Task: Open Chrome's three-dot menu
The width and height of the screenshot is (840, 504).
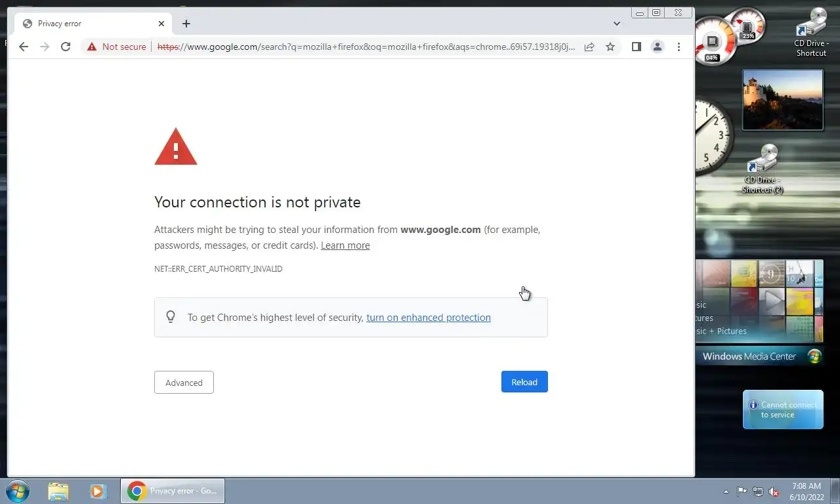Action: point(679,47)
